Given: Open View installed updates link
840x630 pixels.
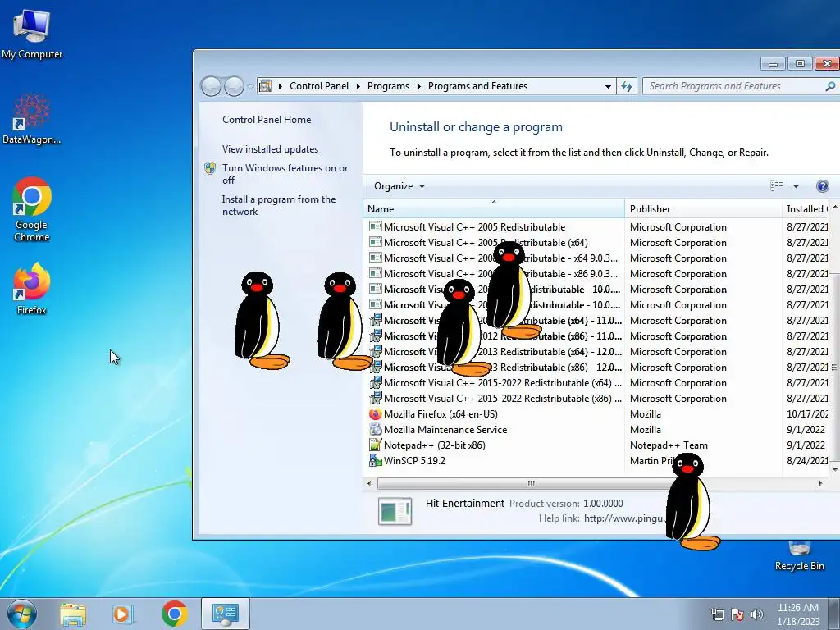Looking at the screenshot, I should 271,149.
